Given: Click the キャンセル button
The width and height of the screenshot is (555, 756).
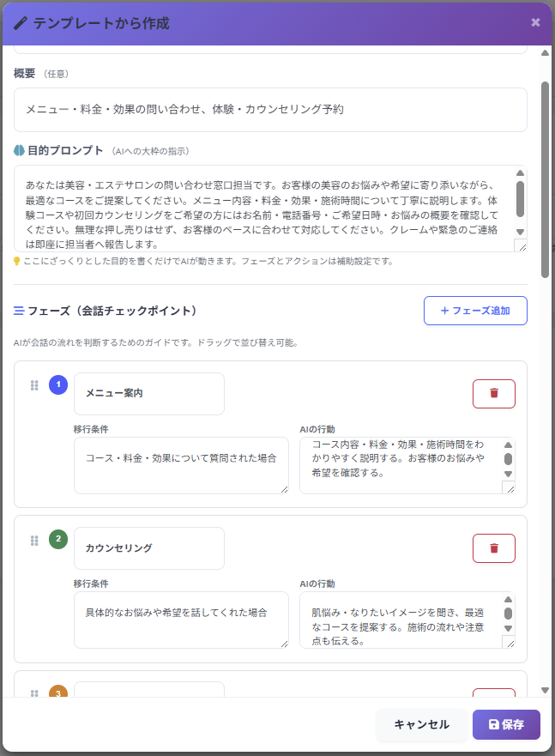Looking at the screenshot, I should point(421,724).
